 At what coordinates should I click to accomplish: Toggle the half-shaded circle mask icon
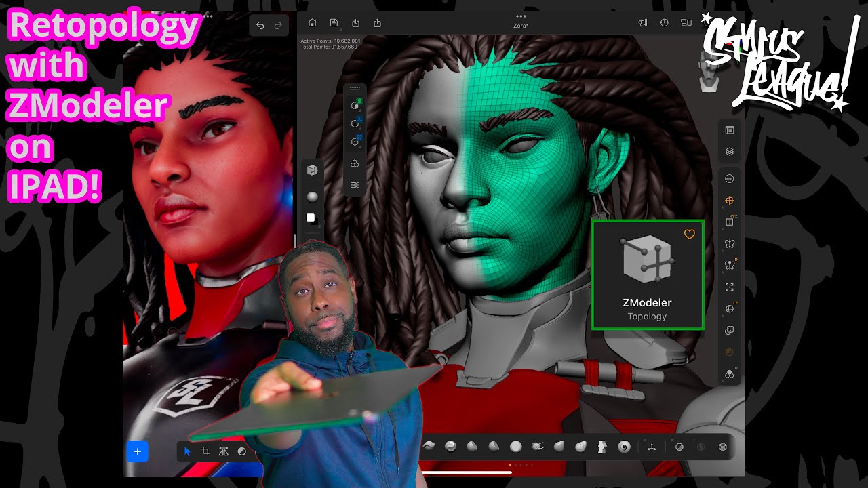tap(679, 447)
